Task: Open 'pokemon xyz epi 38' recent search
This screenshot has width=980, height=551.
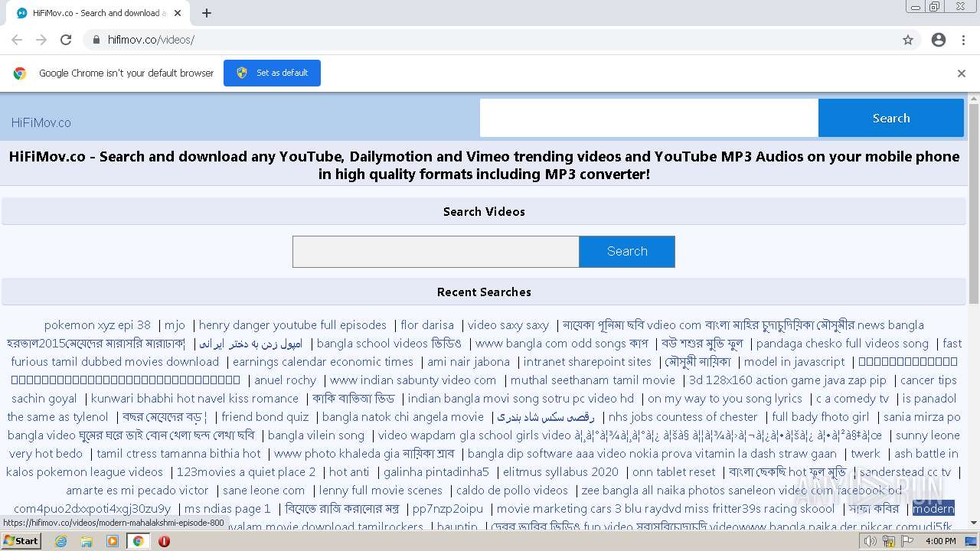Action: tap(97, 325)
